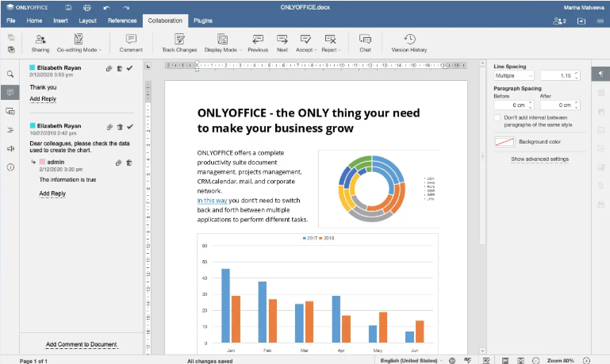This screenshot has width=610, height=364.
Task: Edit admin's reply 'The information is true'
Action: pyautogui.click(x=118, y=163)
